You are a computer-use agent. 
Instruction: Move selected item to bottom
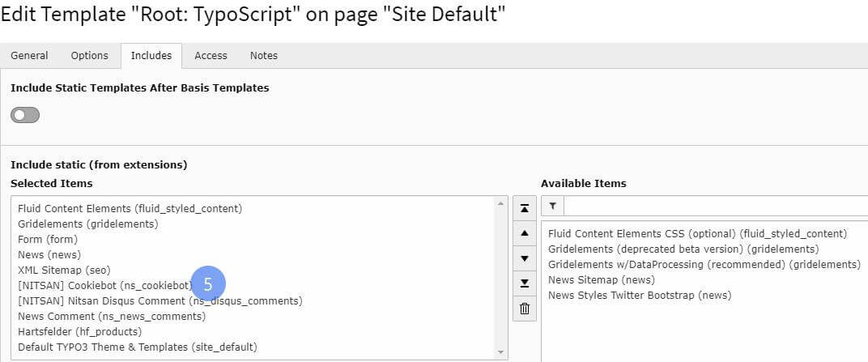[525, 283]
